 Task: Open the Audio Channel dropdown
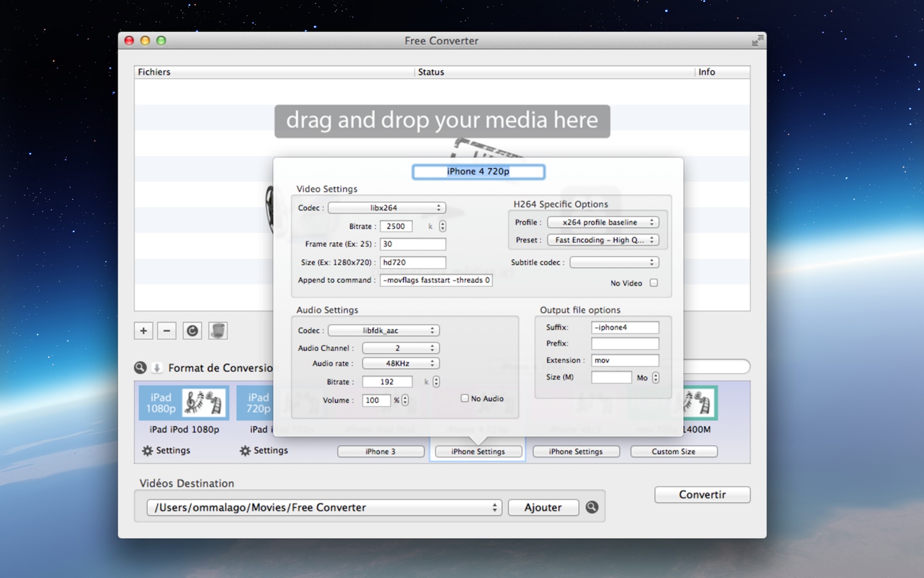pyautogui.click(x=401, y=348)
